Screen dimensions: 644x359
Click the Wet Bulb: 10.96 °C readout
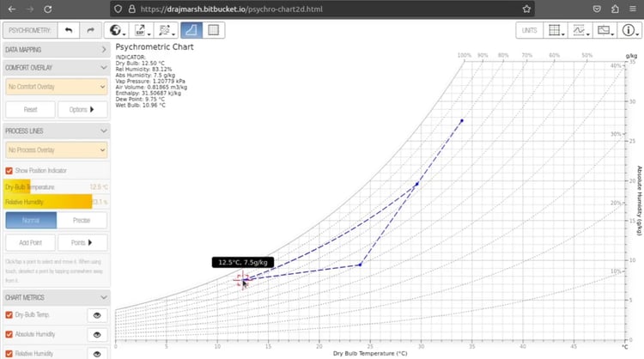pyautogui.click(x=141, y=105)
